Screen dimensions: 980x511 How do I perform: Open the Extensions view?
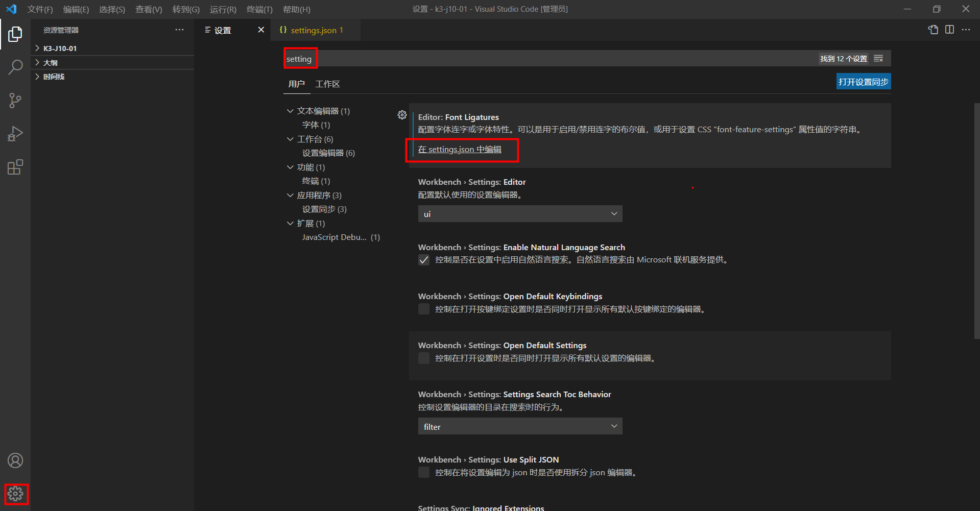tap(16, 166)
